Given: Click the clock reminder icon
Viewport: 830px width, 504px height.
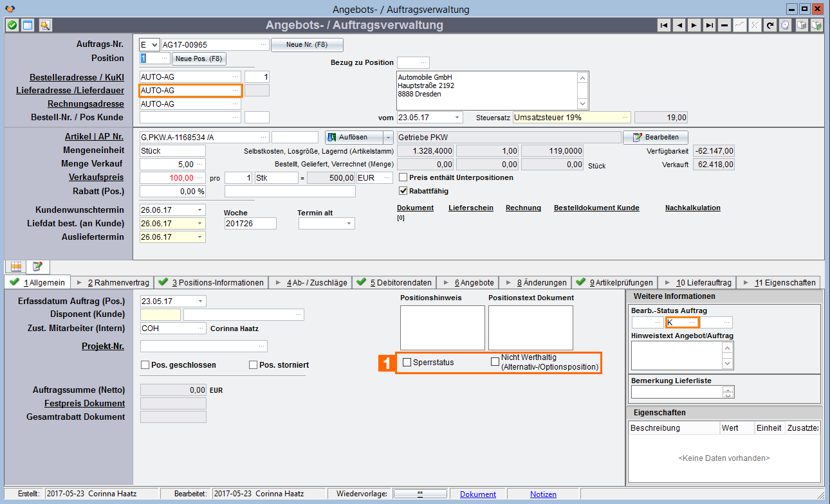Looking at the screenshot, I should coord(785,25).
